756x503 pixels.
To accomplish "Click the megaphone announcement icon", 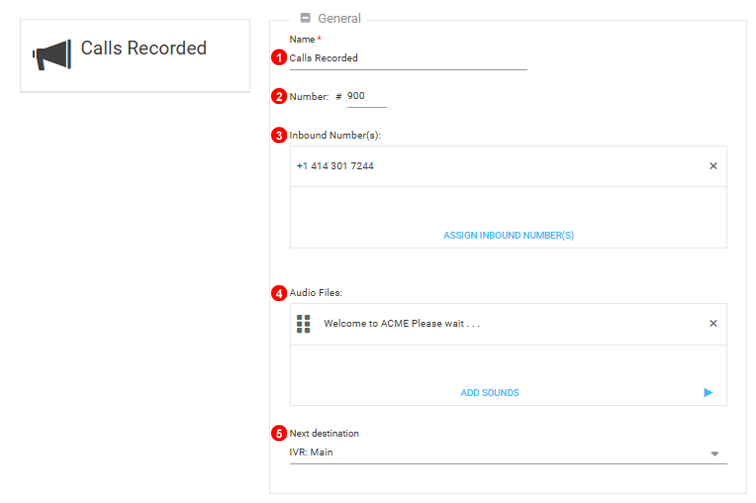I will tap(52, 53).
